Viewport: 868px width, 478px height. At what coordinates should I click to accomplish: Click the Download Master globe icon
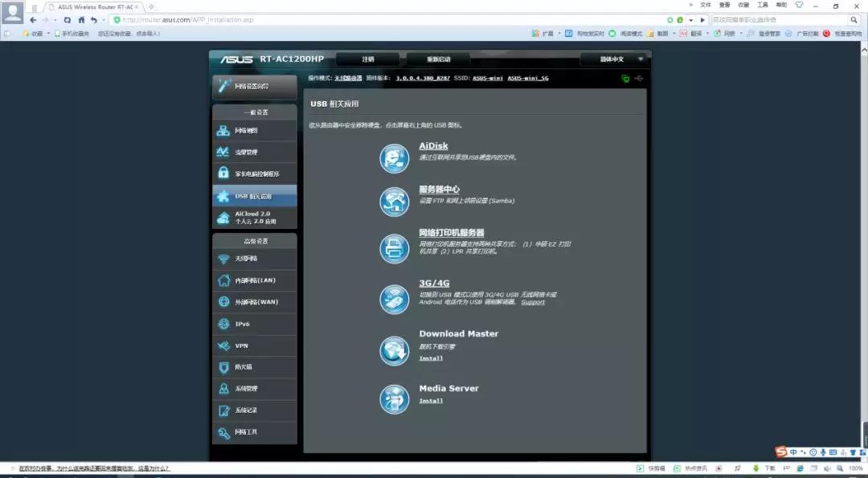pyautogui.click(x=394, y=351)
